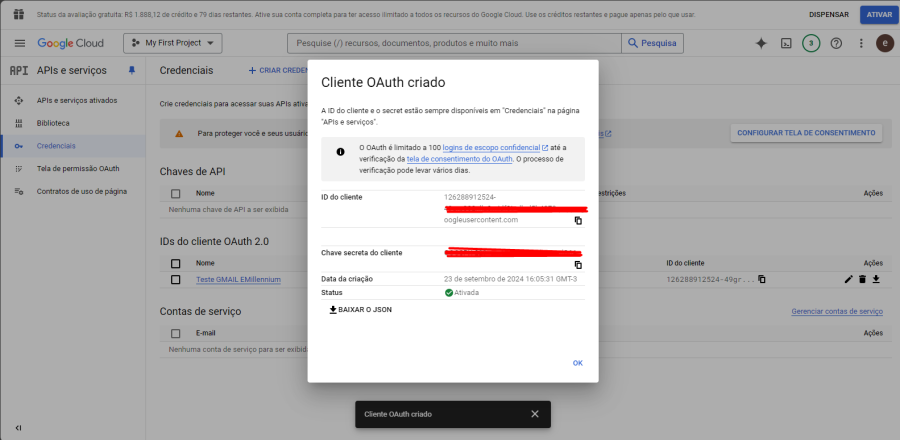Click the creation date value text
The width and height of the screenshot is (900, 440).
(x=511, y=279)
